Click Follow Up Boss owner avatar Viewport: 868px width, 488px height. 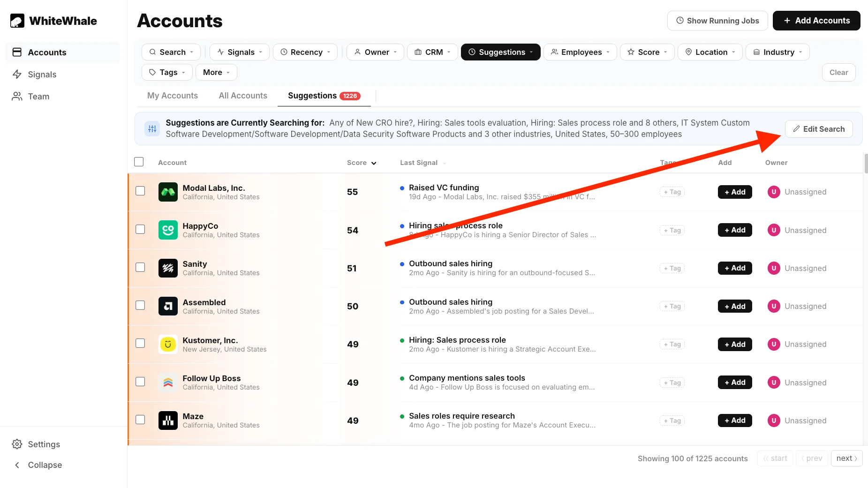774,383
